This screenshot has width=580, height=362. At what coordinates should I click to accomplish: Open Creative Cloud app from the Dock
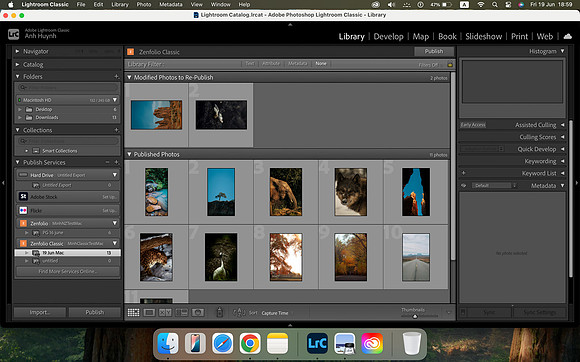pyautogui.click(x=372, y=343)
